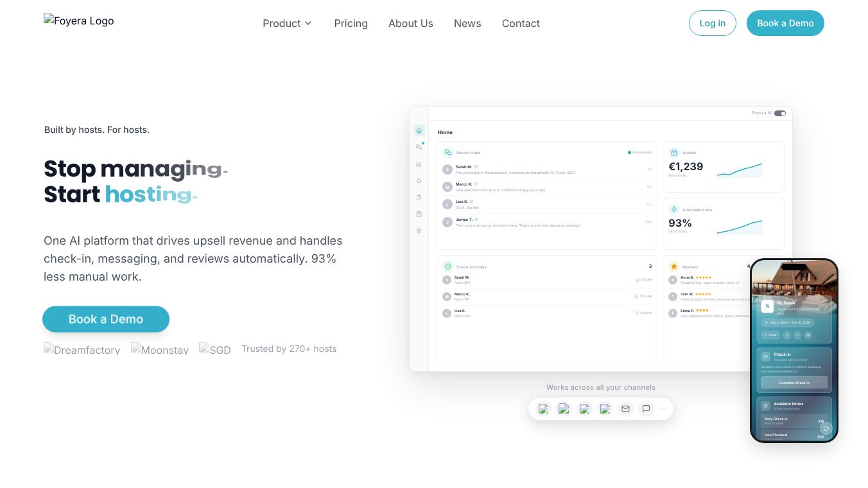Select the email envelope channel icon

coord(625,408)
